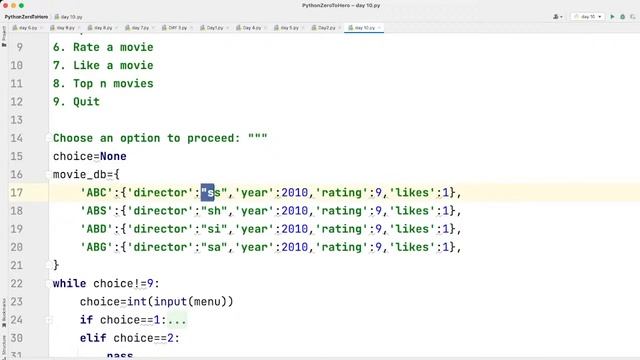This screenshot has width=640, height=360.
Task: Collapse the while loop fold on line 22
Action: pyautogui.click(x=49, y=283)
